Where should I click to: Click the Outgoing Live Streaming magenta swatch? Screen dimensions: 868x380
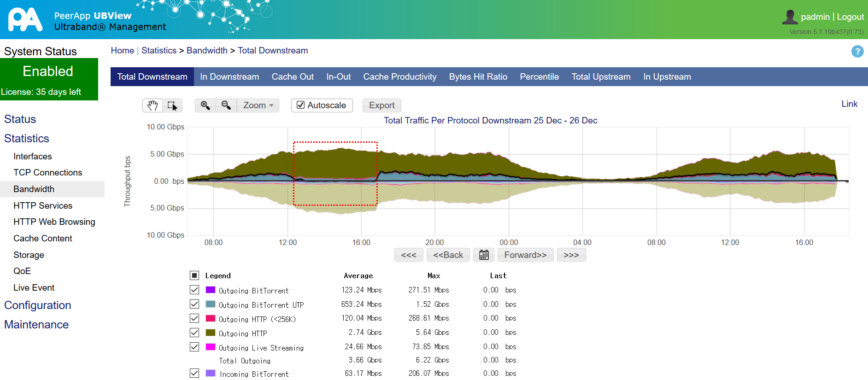click(211, 347)
